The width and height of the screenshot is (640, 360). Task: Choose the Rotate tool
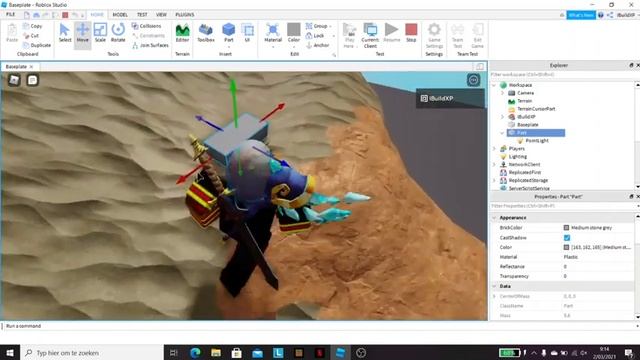118,33
